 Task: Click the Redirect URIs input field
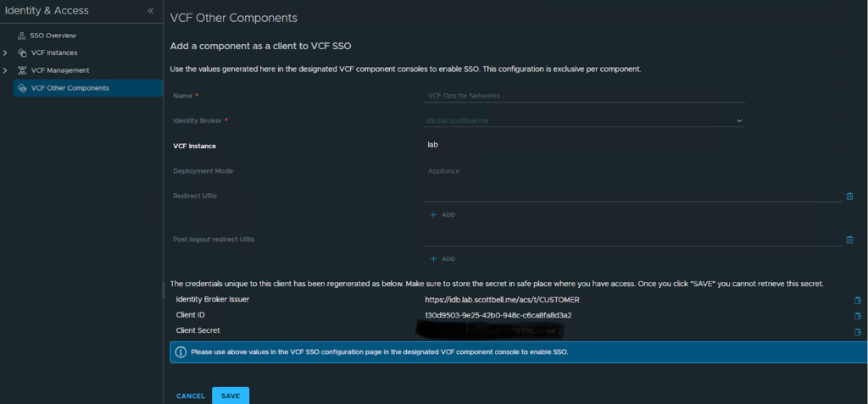pyautogui.click(x=632, y=196)
